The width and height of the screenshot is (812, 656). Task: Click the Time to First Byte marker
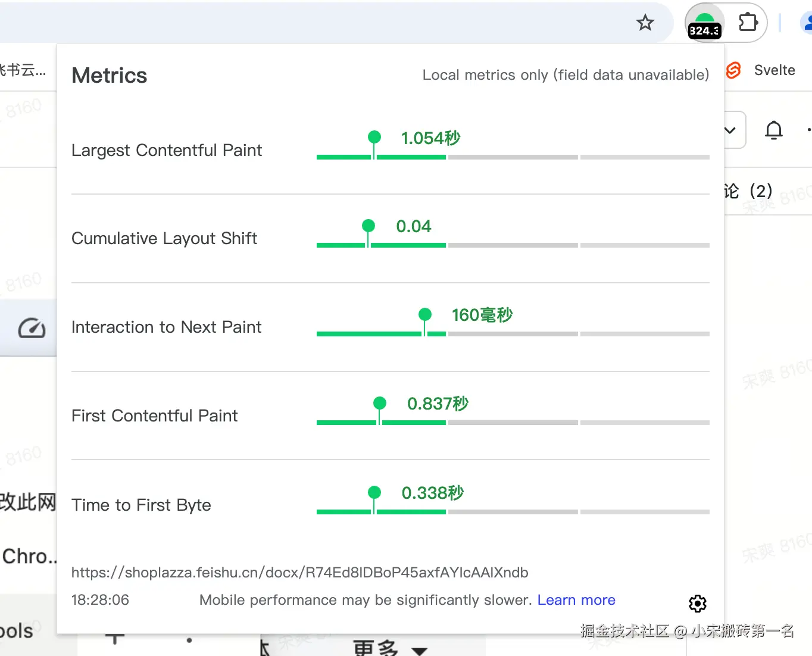pos(374,492)
